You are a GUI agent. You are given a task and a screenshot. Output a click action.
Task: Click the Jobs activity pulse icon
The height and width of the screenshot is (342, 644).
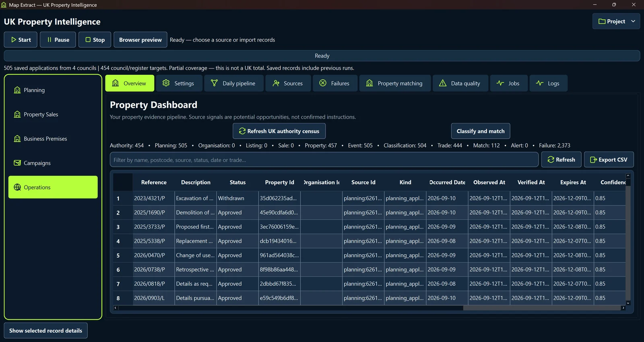pos(500,83)
